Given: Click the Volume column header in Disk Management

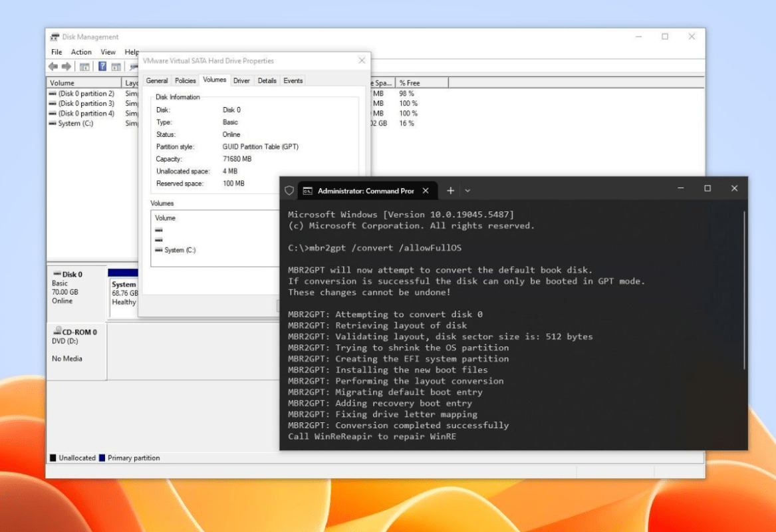Looking at the screenshot, I should coord(84,82).
